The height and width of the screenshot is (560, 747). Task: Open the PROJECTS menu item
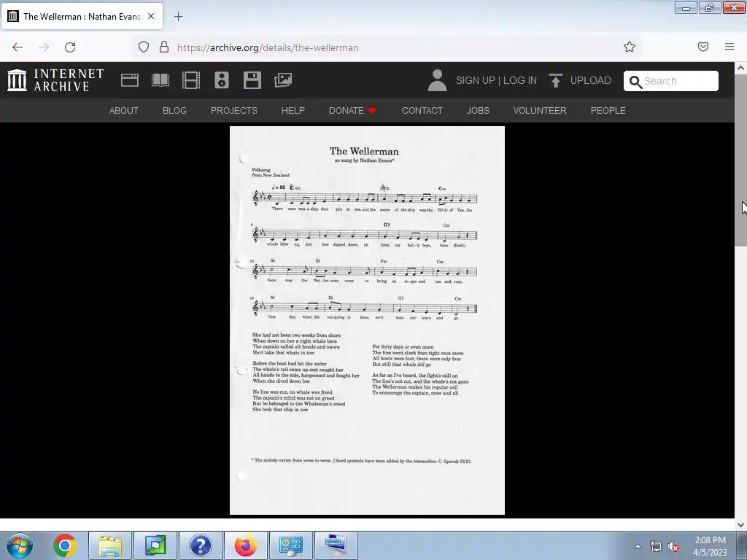tap(234, 111)
